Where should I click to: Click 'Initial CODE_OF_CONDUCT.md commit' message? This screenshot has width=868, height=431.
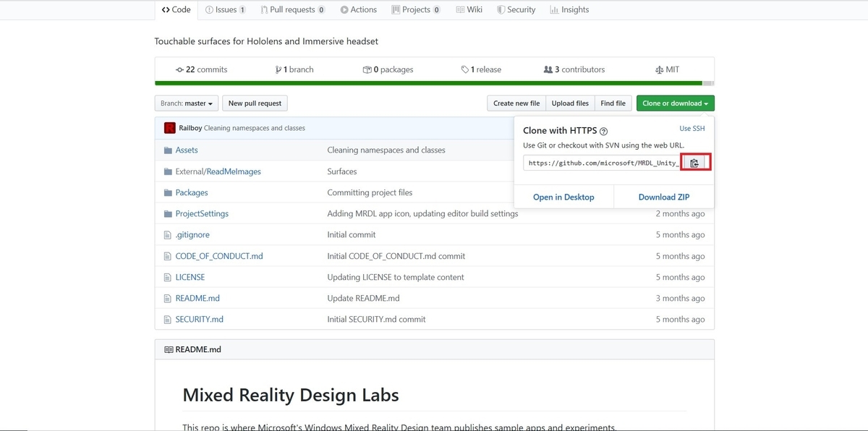396,257
